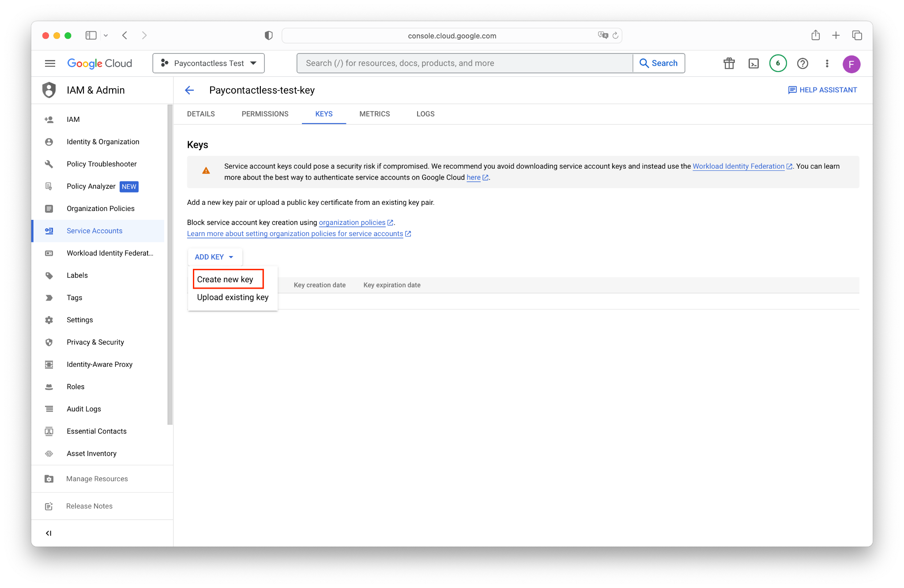
Task: Open the Paycontactless Test project selector
Action: 208,64
